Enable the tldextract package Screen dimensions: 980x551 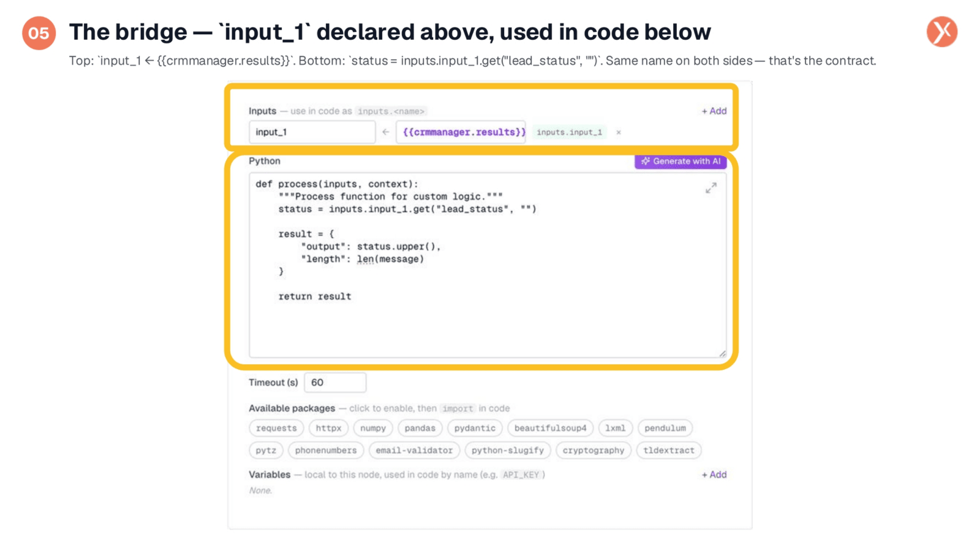pos(669,450)
